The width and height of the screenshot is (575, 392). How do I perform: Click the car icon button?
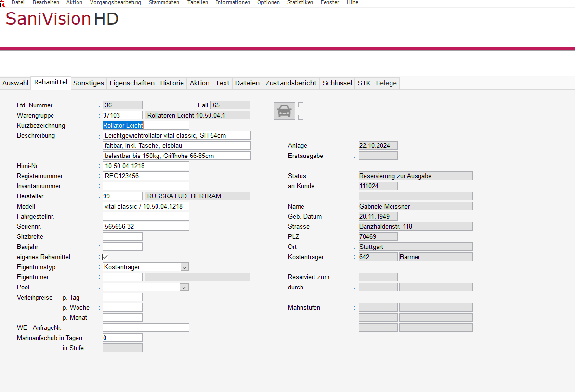[x=284, y=111]
